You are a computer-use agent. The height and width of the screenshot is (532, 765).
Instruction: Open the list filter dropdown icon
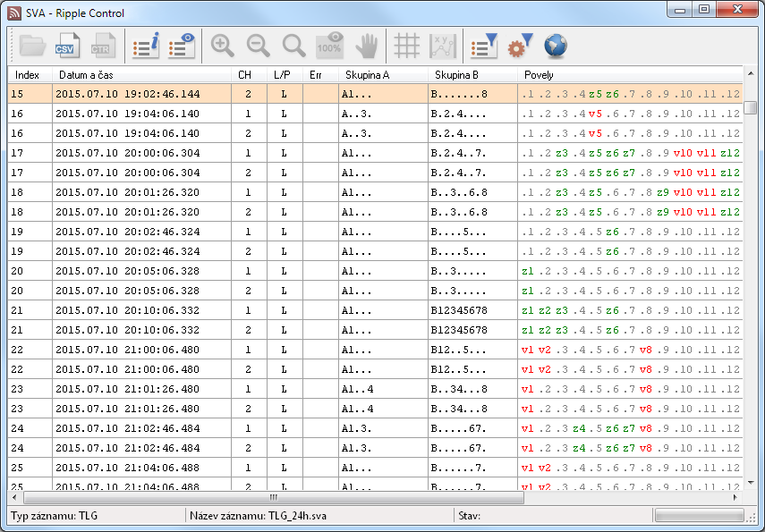tap(484, 46)
